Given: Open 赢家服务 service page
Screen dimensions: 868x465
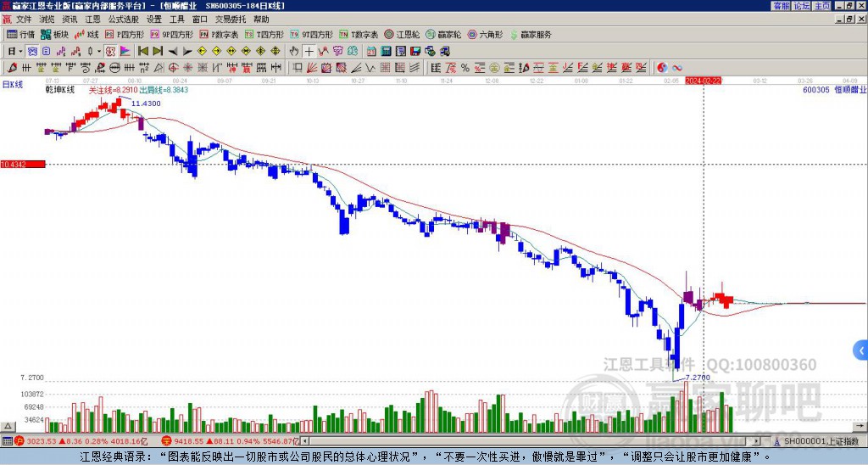Looking at the screenshot, I should 531,34.
